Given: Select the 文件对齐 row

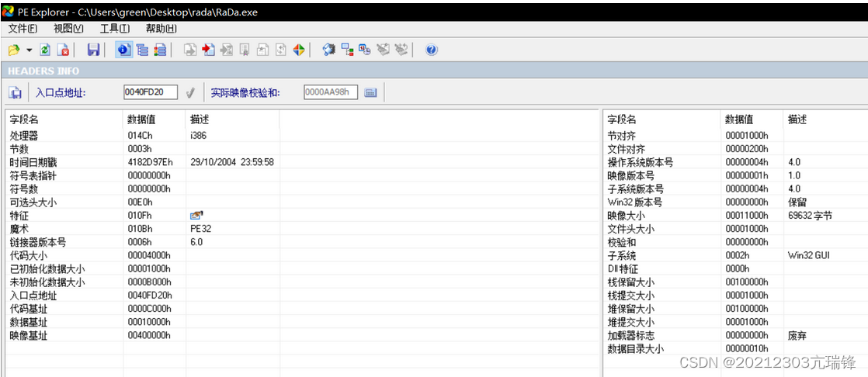Looking at the screenshot, I should coord(735,149).
